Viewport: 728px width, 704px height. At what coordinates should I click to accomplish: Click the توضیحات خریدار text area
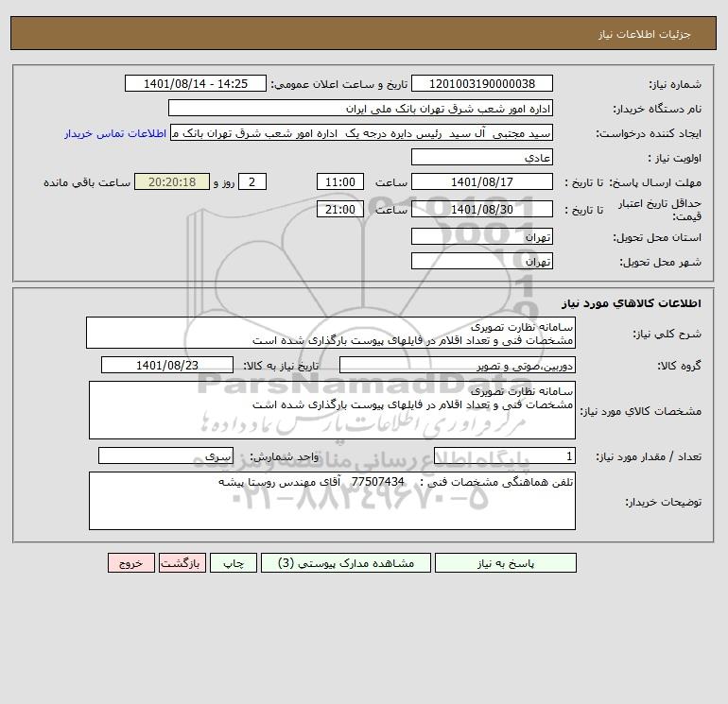point(332,501)
